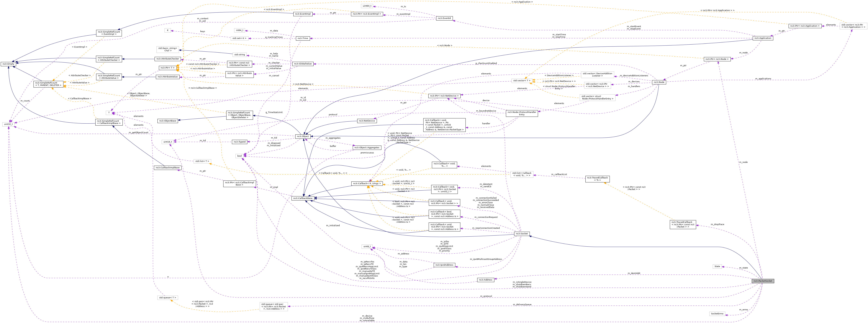Click the int64_t type box

point(240,30)
